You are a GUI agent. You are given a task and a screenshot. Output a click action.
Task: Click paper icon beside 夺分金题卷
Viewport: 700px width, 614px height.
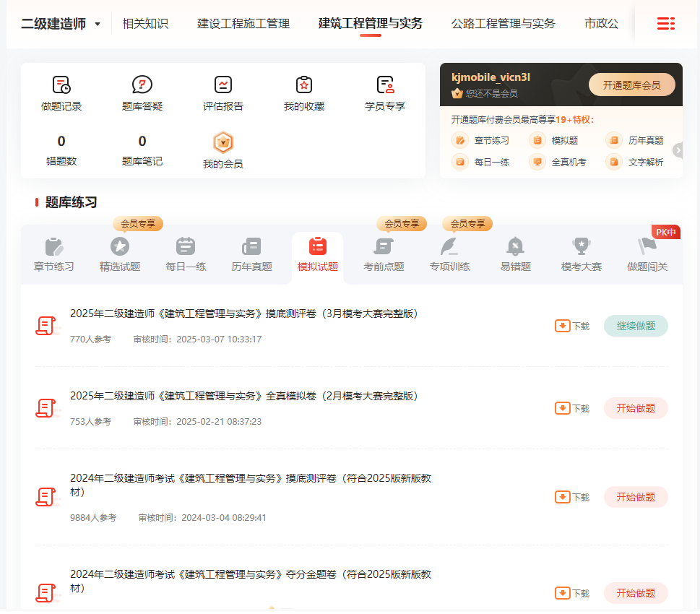[47, 593]
